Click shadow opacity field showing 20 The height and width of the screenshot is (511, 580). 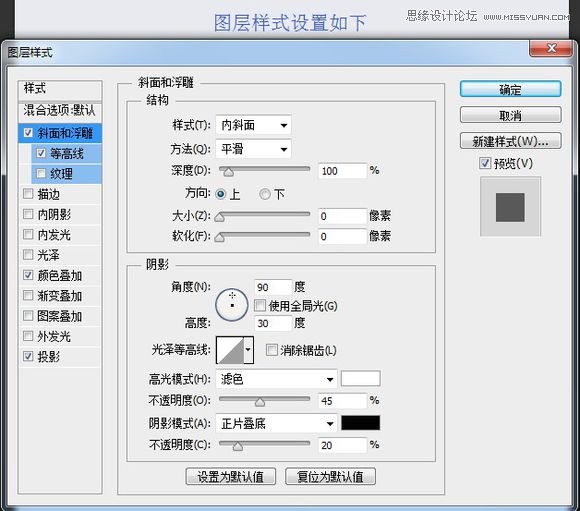click(x=343, y=445)
